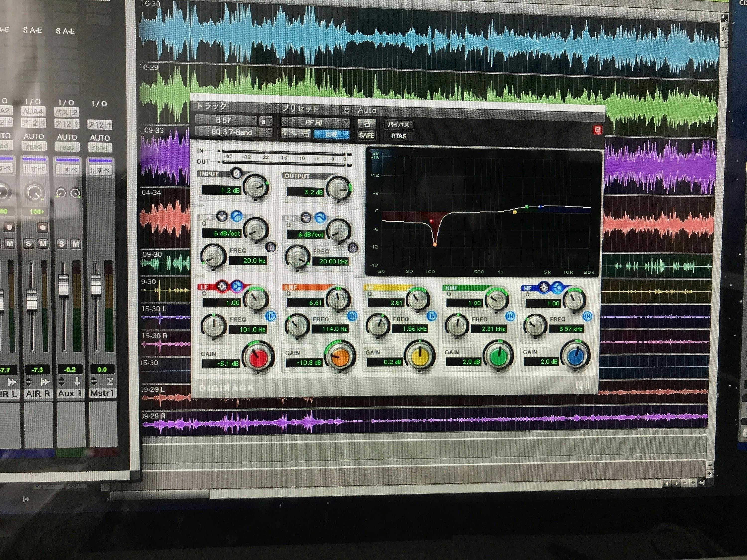Click the Aux 1 volume fader

click(63, 285)
